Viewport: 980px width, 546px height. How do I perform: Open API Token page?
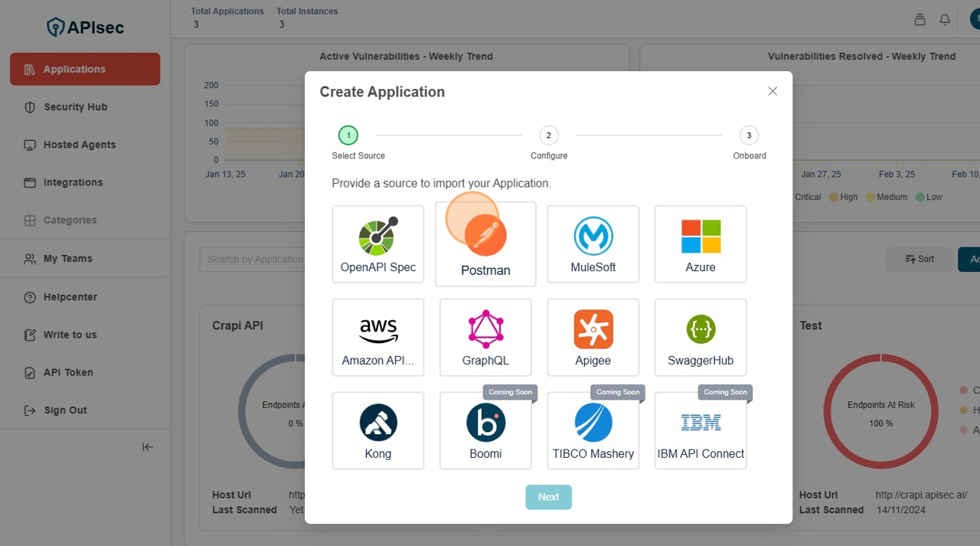tap(68, 372)
